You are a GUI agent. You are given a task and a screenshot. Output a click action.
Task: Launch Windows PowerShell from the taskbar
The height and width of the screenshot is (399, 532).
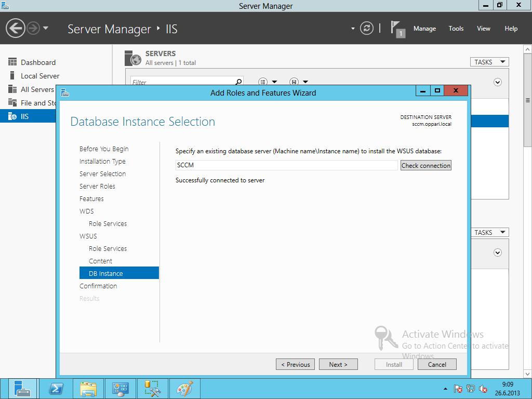pos(56,389)
